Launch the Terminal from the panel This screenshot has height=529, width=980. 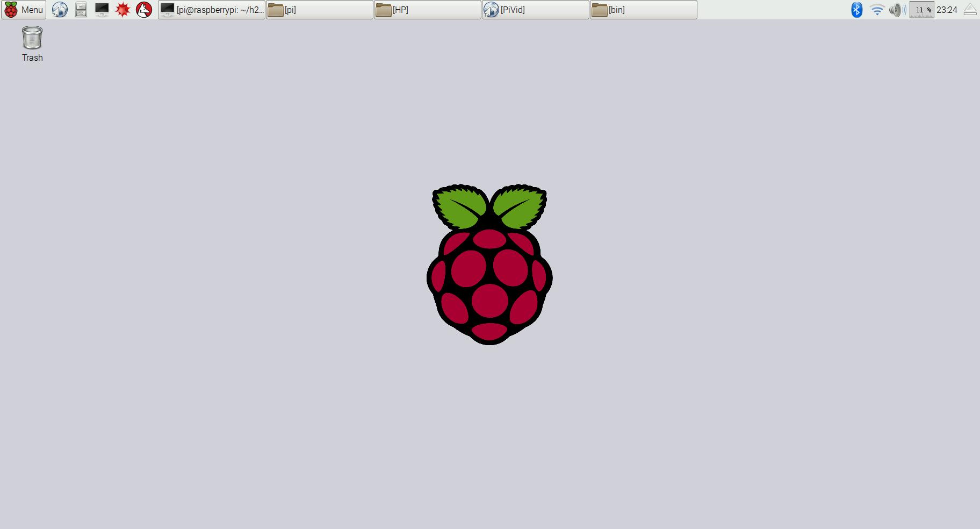coord(102,10)
